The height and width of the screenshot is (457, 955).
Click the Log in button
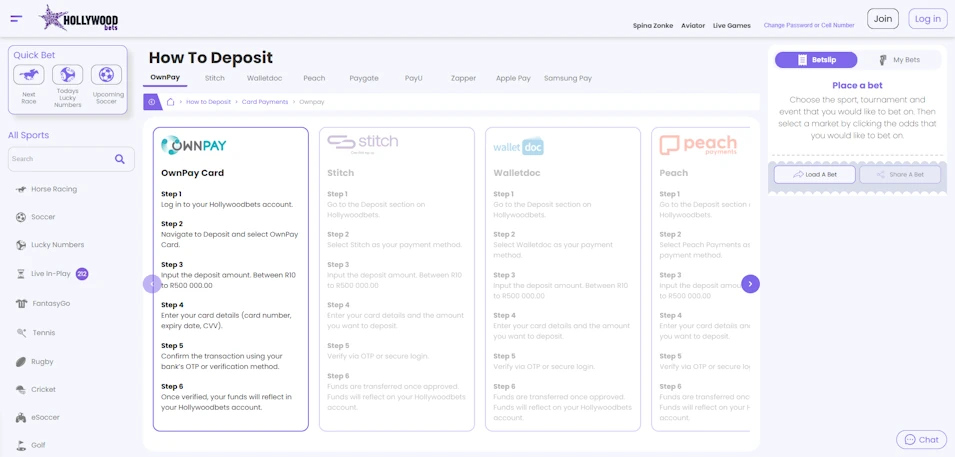[928, 19]
